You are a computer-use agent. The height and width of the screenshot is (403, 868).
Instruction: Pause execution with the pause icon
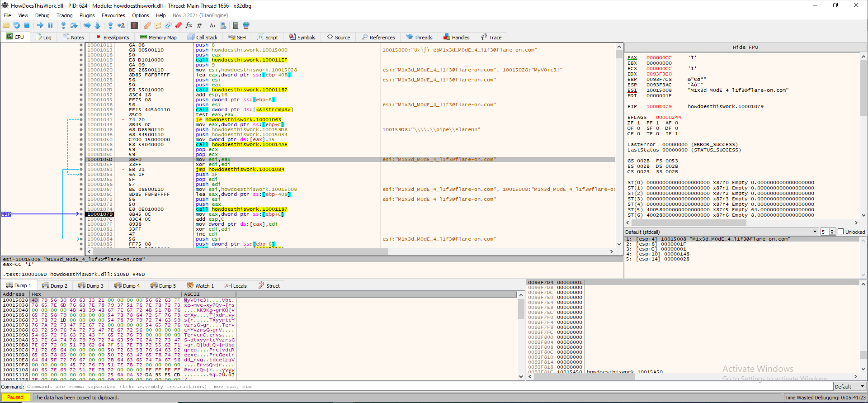(50, 25)
